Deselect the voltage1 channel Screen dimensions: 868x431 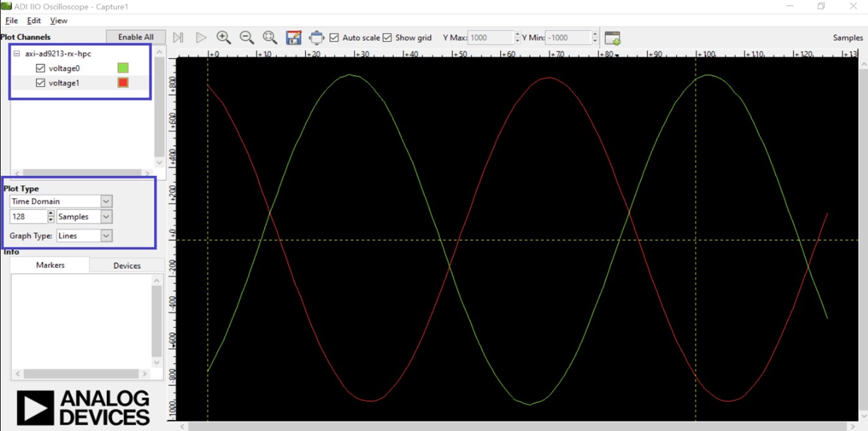pyautogui.click(x=40, y=83)
